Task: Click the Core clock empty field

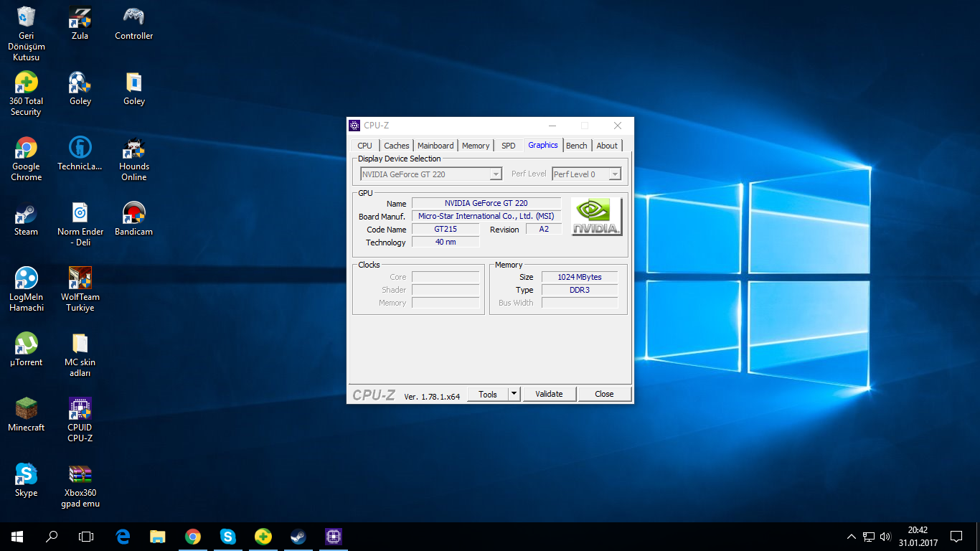Action: point(446,277)
